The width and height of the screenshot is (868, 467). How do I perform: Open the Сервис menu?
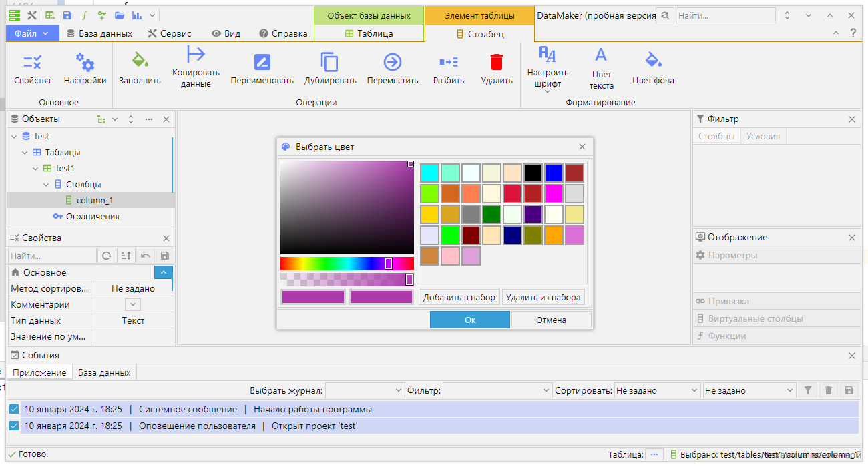click(170, 33)
